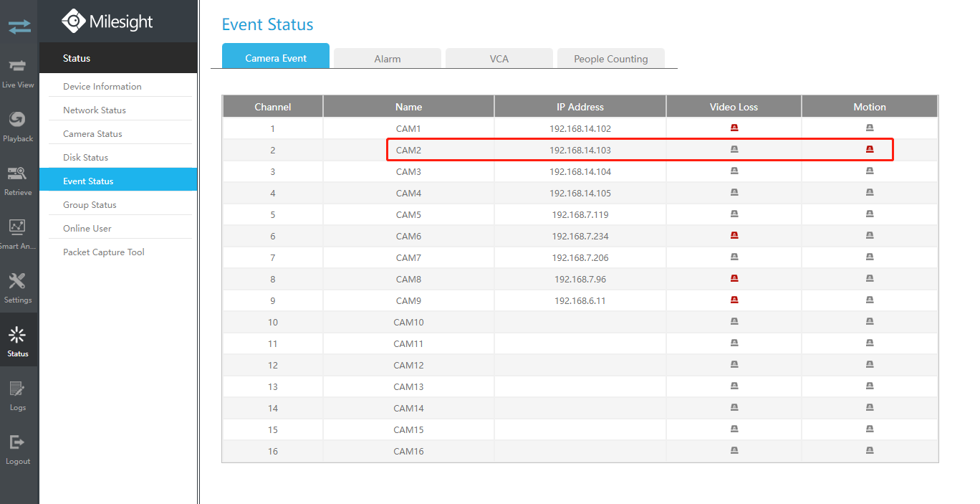Viewport: 980px width, 504px height.
Task: Click IP address 192.168.14.102
Action: [x=580, y=128]
